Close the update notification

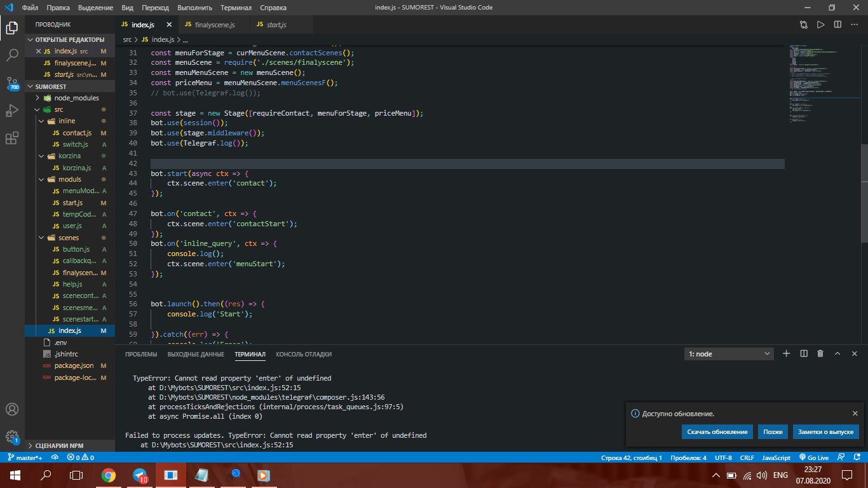pyautogui.click(x=855, y=413)
